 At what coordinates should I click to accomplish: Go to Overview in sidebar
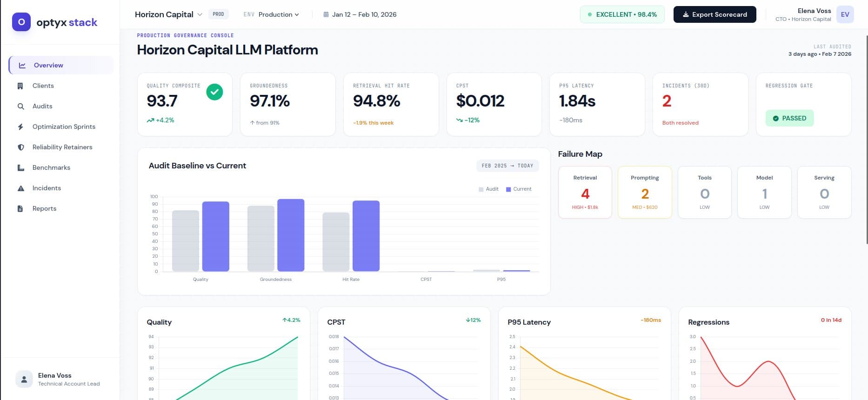(x=61, y=65)
